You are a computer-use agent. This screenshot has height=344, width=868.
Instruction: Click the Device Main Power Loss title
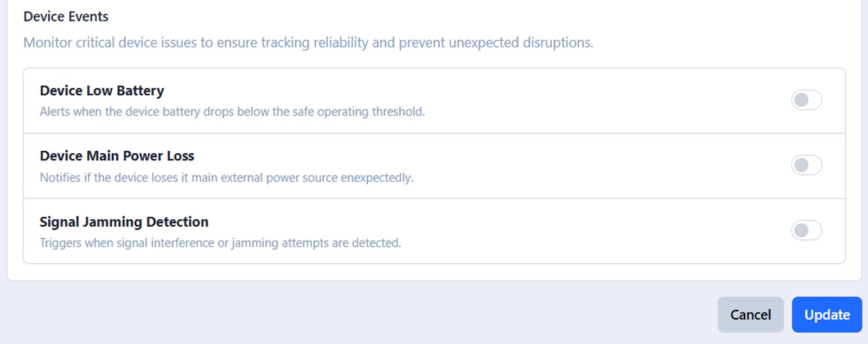click(x=117, y=156)
